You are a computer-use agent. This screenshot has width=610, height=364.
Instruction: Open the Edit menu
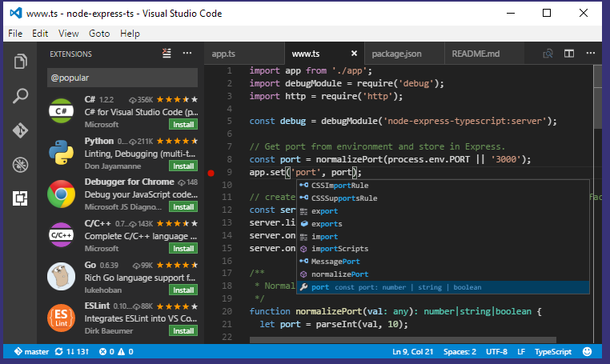40,34
